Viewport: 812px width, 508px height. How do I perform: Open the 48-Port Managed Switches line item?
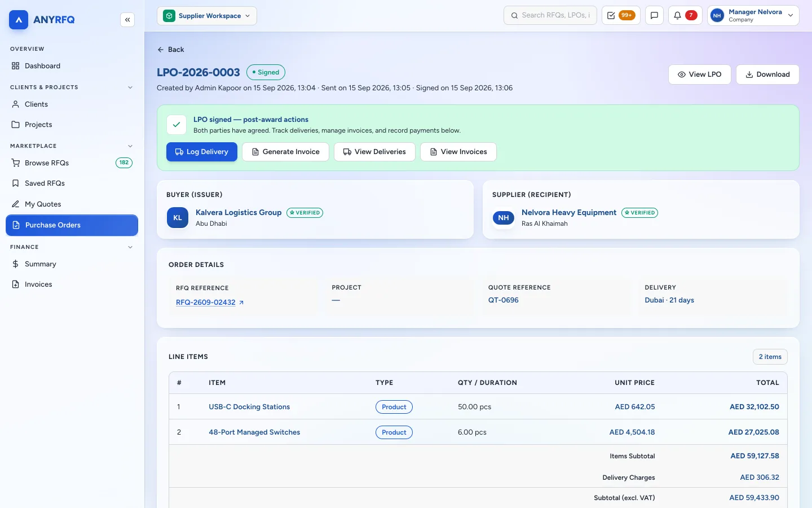point(254,432)
